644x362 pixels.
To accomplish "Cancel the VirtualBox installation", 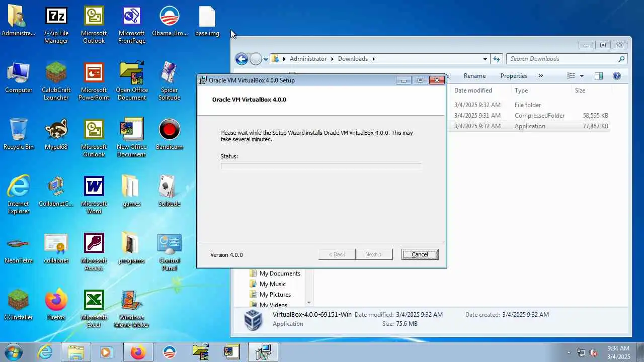I will pos(420,254).
